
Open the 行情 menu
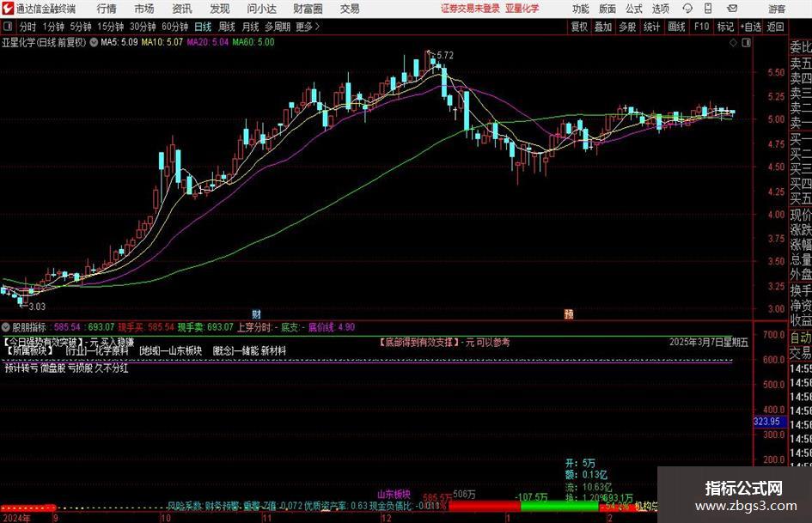point(107,9)
